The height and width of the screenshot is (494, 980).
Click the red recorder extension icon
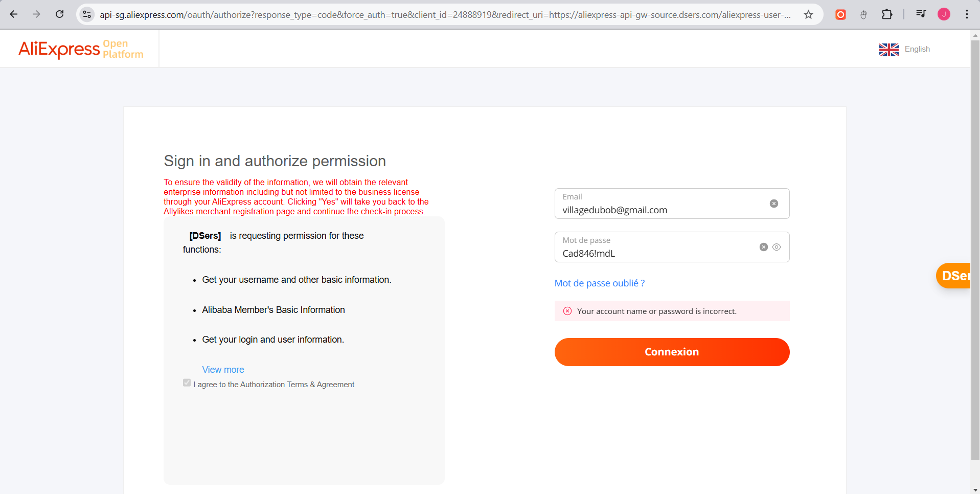840,14
